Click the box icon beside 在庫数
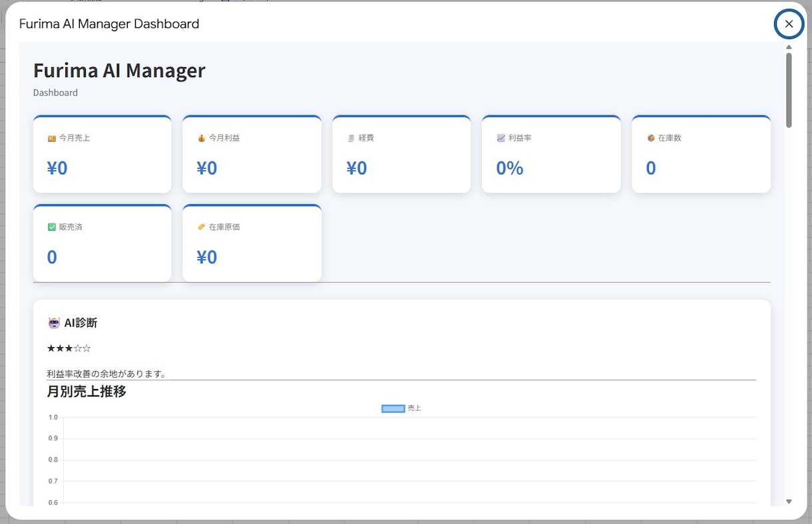 click(x=651, y=138)
